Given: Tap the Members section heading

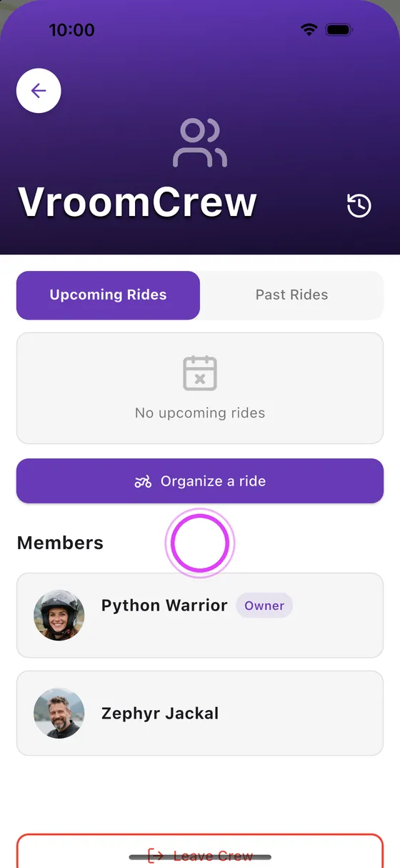Looking at the screenshot, I should (60, 543).
